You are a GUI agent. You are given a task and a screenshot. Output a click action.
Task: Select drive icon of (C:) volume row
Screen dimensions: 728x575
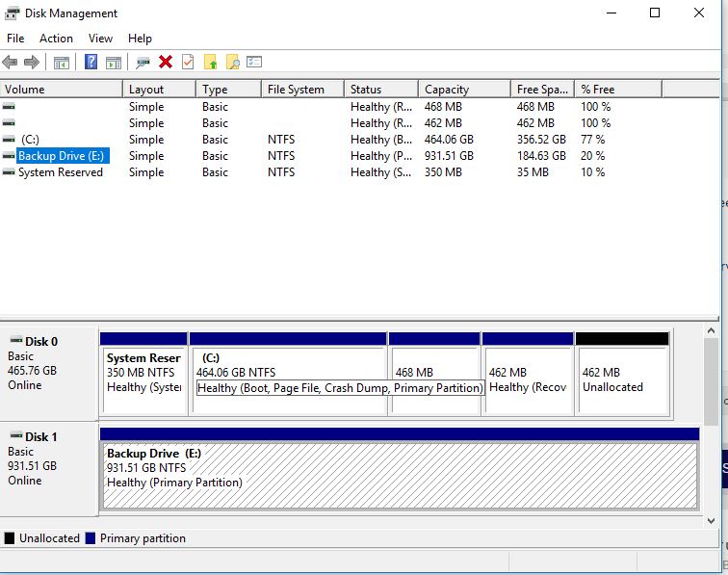pos(9,140)
